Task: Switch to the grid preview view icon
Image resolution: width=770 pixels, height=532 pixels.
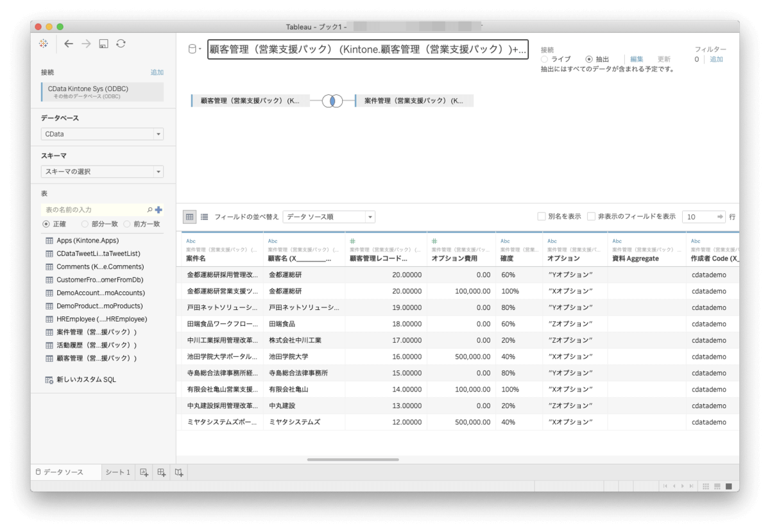Action: point(190,217)
